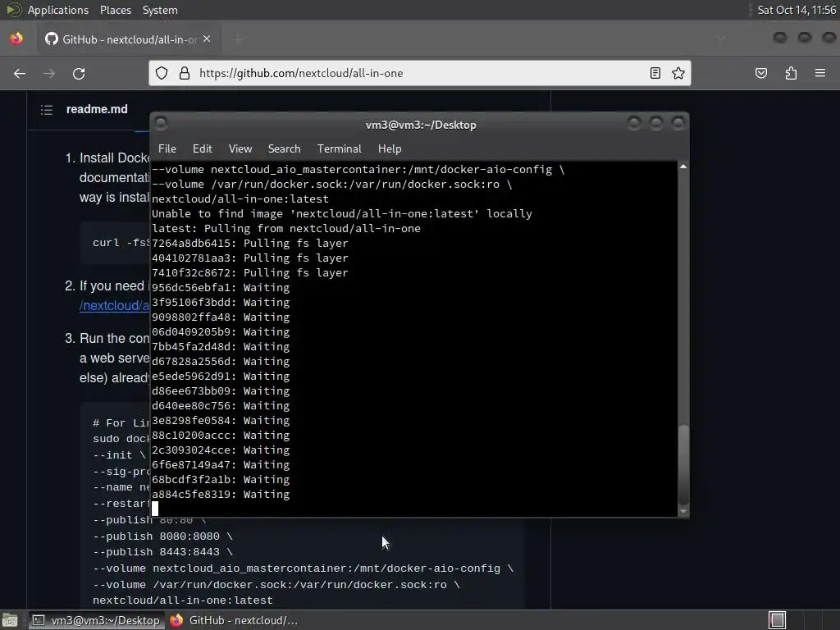Open the list all tabs chevron
The image size is (840, 630).
coord(720,39)
